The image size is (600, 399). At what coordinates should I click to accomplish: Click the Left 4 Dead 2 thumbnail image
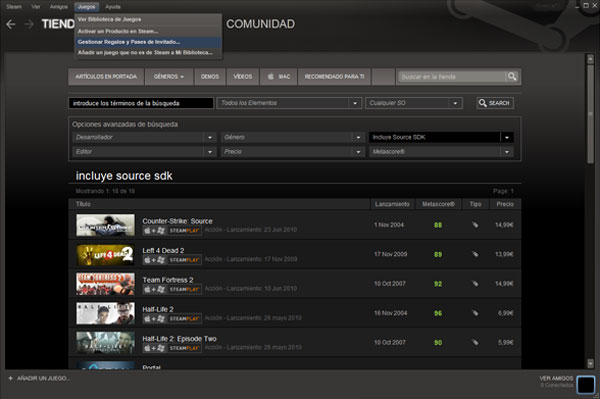tap(105, 254)
